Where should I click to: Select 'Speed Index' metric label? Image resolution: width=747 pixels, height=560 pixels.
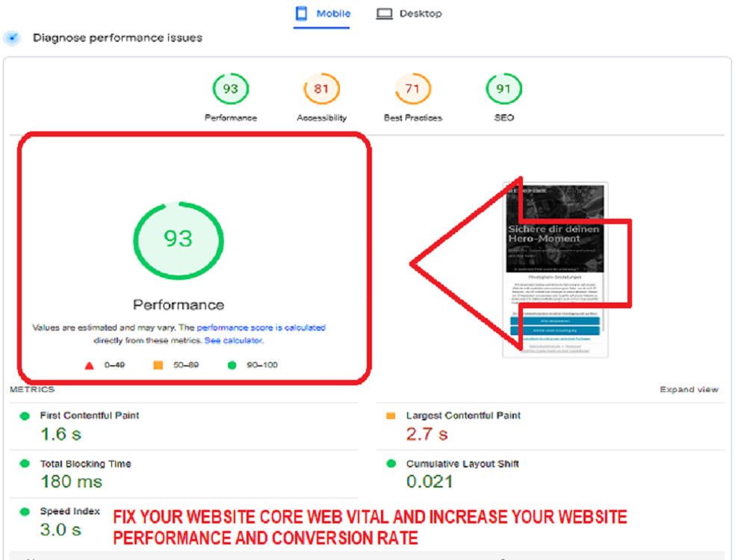(70, 511)
